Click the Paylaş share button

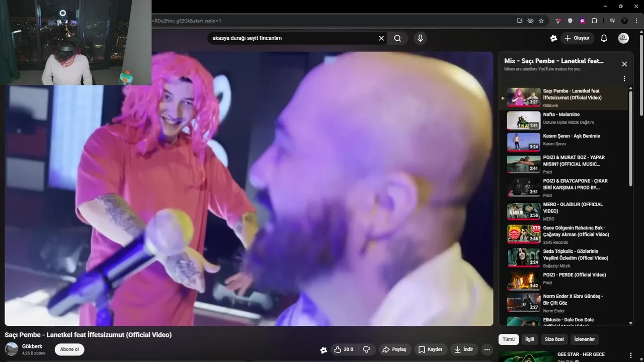point(394,349)
